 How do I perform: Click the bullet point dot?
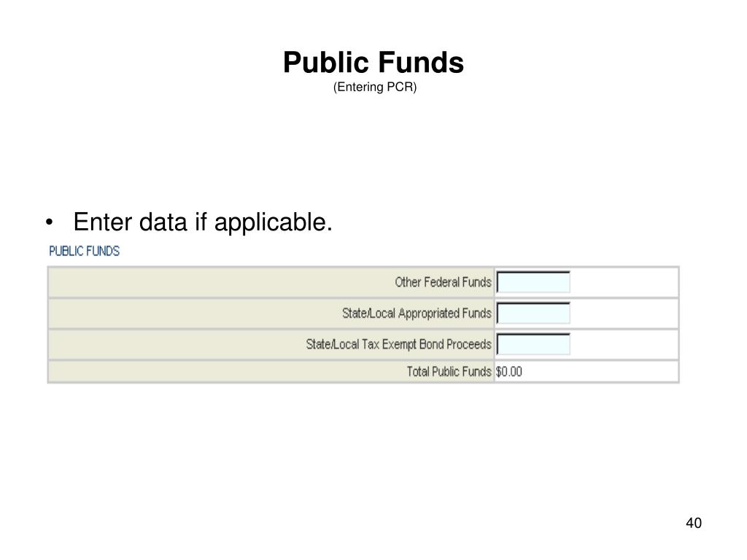click(x=49, y=222)
